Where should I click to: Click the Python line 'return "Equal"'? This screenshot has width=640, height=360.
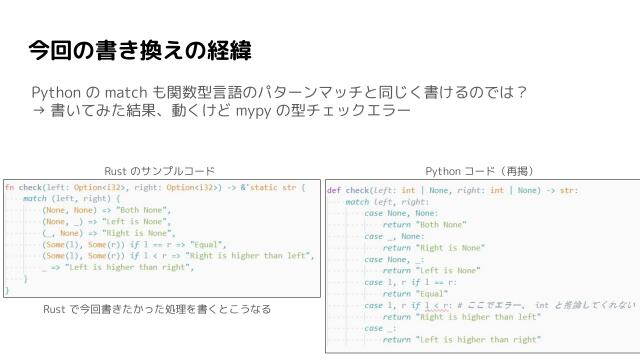[415, 294]
